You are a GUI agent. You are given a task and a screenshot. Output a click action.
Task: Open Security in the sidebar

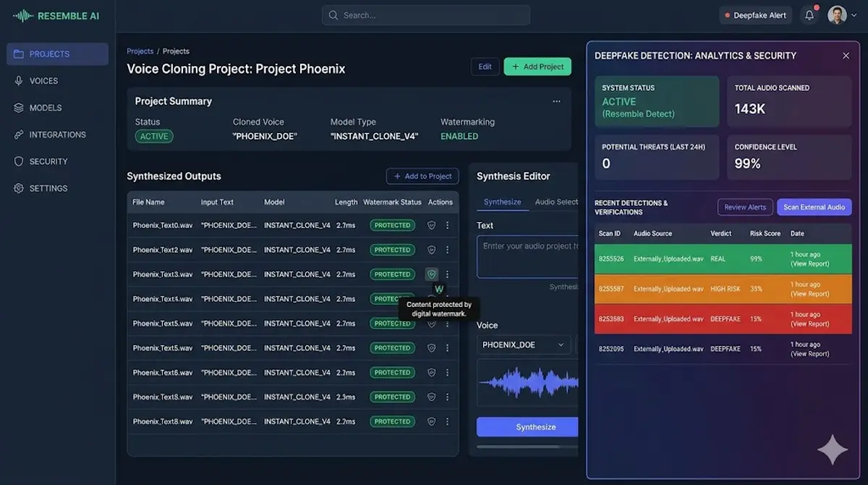pyautogui.click(x=48, y=161)
